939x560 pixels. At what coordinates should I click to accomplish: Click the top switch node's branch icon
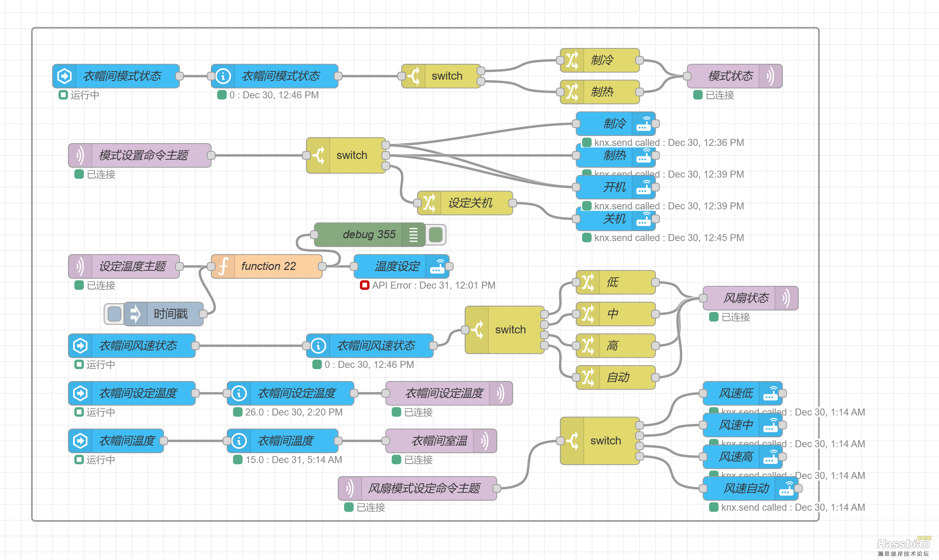pyautogui.click(x=414, y=76)
